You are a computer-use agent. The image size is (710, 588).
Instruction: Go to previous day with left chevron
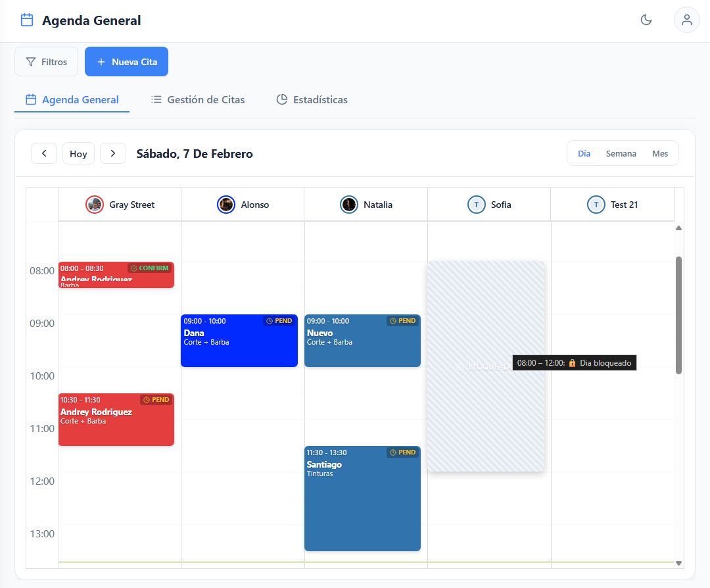click(x=44, y=153)
